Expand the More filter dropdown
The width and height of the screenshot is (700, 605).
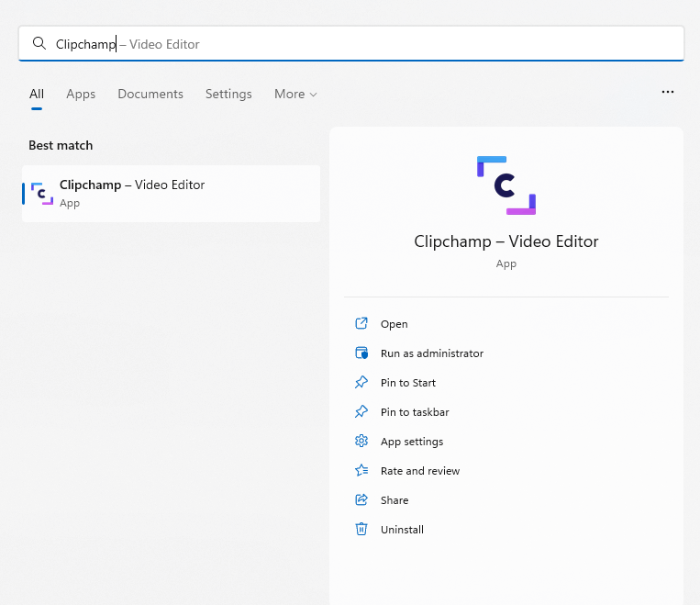point(295,94)
